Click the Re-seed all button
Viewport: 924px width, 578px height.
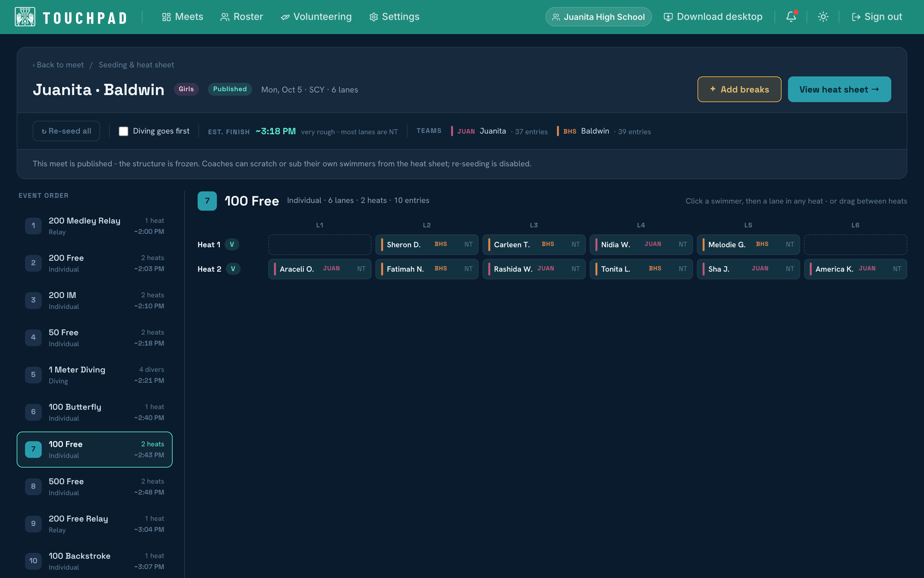coord(66,131)
